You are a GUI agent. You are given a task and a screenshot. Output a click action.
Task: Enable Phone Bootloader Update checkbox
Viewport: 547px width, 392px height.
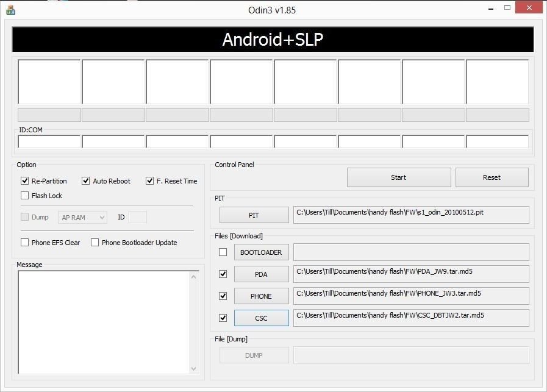95,243
